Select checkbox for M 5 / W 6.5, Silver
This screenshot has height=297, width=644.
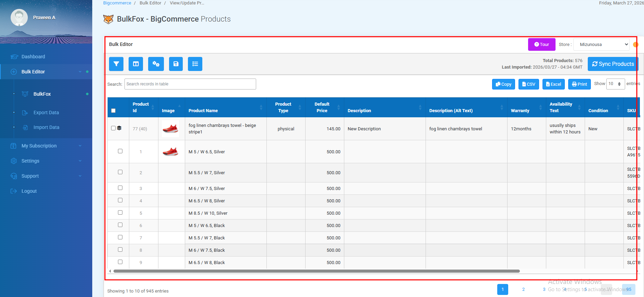click(120, 151)
